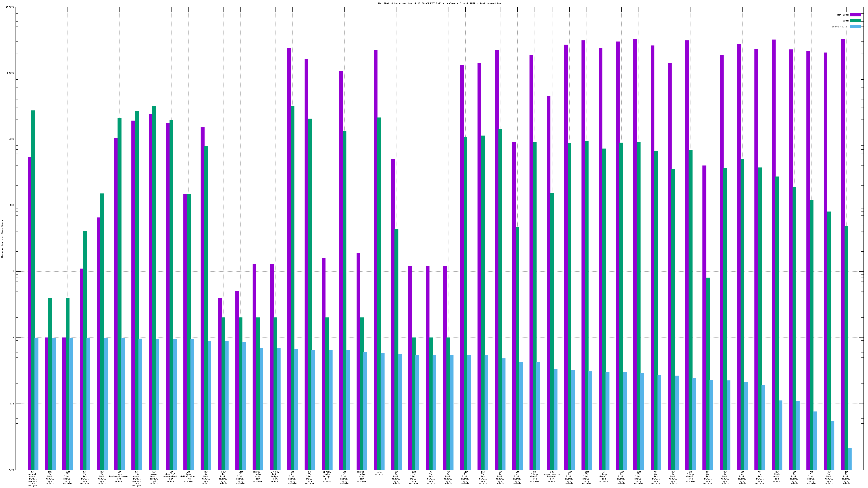Click the ips.whitelisted.org x-axis label

[188, 476]
